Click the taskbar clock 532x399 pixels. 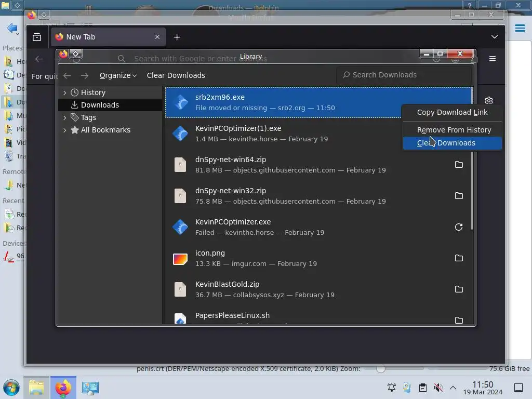(x=483, y=388)
